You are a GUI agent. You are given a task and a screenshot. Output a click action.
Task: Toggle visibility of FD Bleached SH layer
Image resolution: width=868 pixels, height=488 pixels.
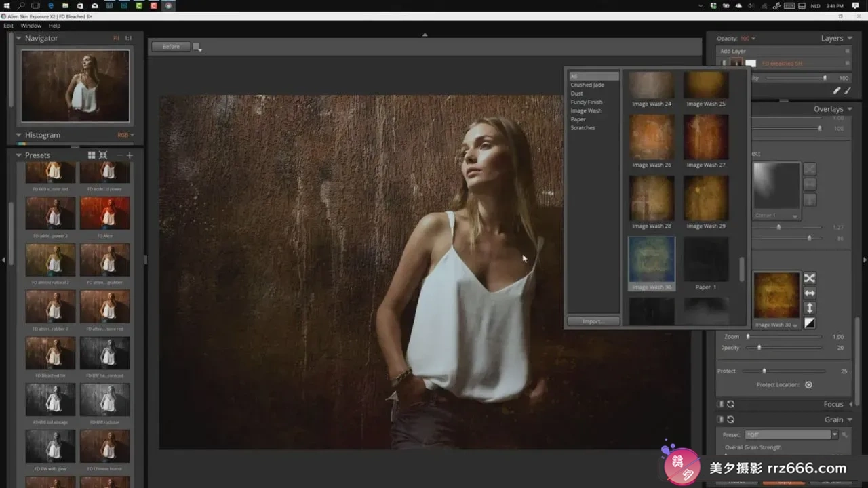tap(724, 63)
